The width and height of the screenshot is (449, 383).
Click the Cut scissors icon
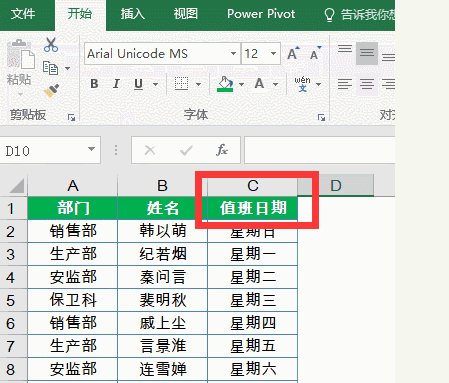[x=51, y=45]
